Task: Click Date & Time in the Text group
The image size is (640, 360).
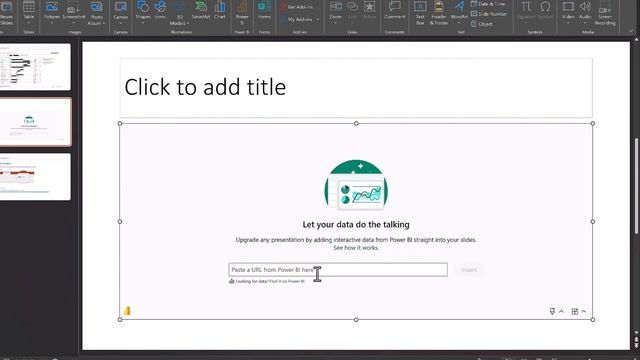Action: coord(488,4)
